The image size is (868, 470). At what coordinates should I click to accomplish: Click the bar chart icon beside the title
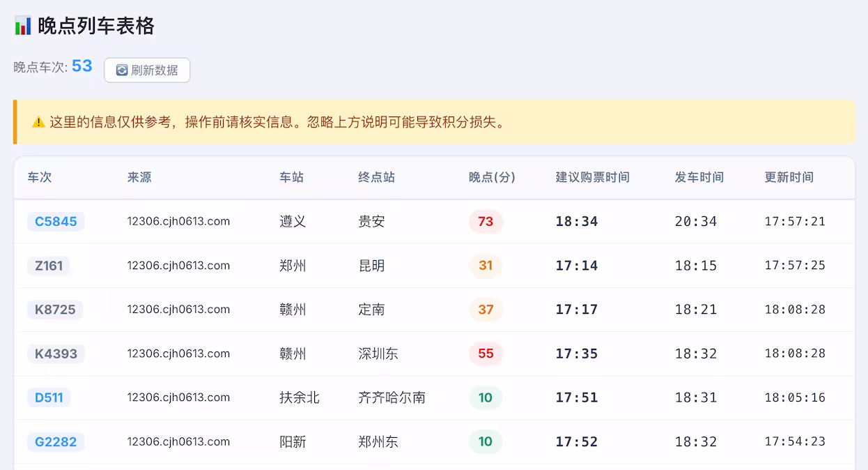point(23,26)
